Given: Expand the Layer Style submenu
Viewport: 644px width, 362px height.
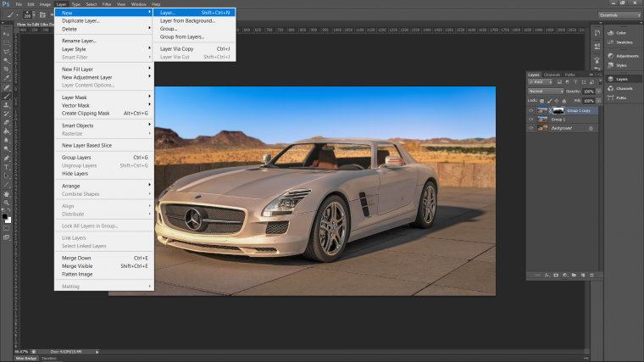Looking at the screenshot, I should pyautogui.click(x=104, y=49).
